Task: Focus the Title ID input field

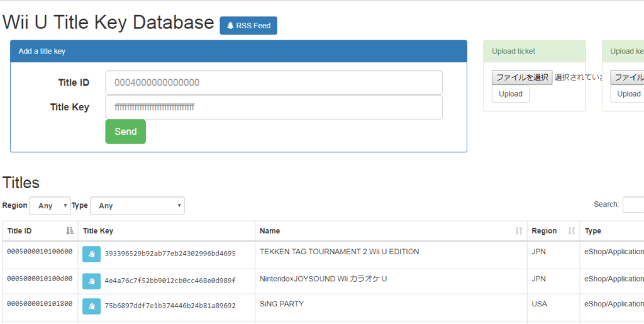Action: point(274,82)
